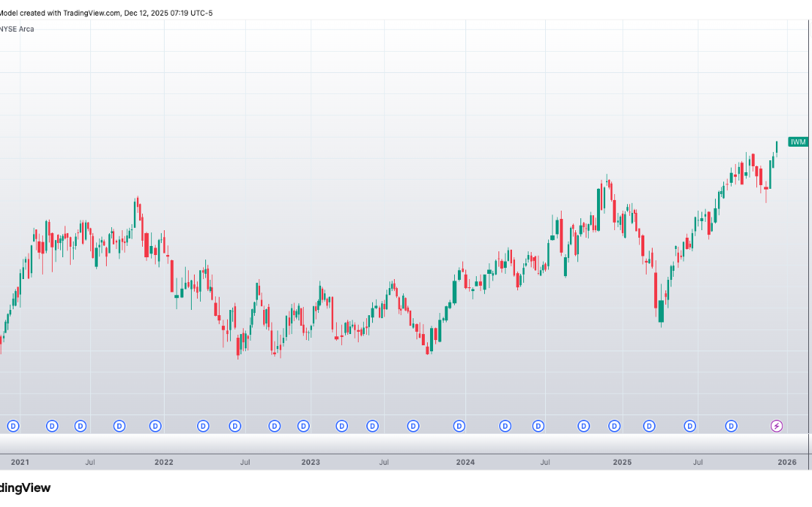Open the dividend marker beneath the 2024 label
This screenshot has height=507, width=812.
pos(459,426)
